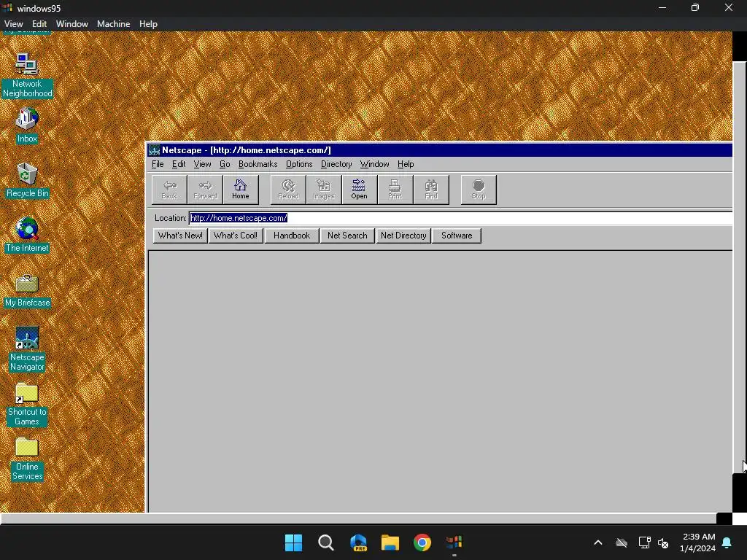
Task: Search the page with the Find button
Action: pyautogui.click(x=431, y=190)
